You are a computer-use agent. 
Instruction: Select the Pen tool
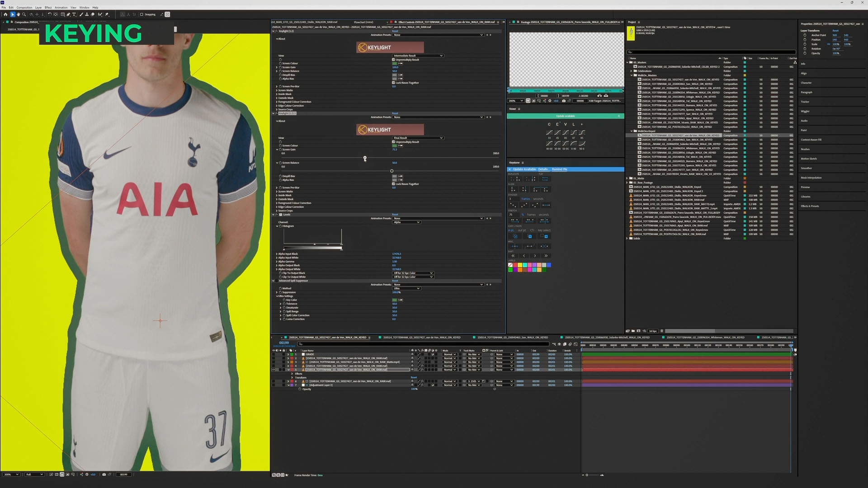coord(68,14)
